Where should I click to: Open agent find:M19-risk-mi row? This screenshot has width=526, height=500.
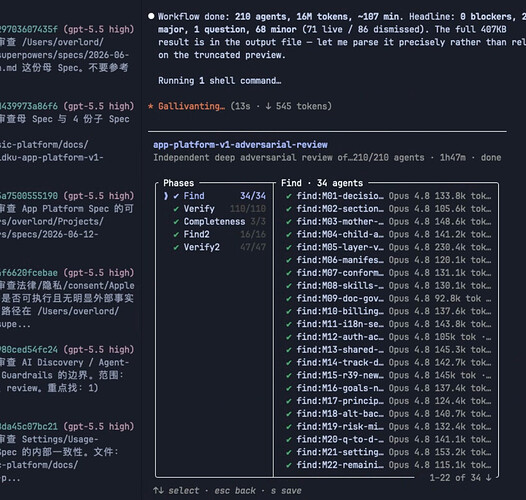tap(388, 427)
